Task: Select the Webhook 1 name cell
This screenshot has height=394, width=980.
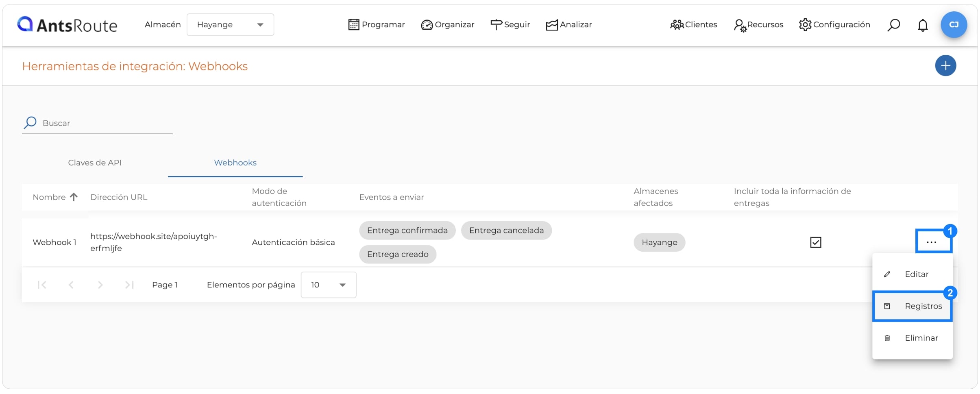Action: [x=54, y=242]
